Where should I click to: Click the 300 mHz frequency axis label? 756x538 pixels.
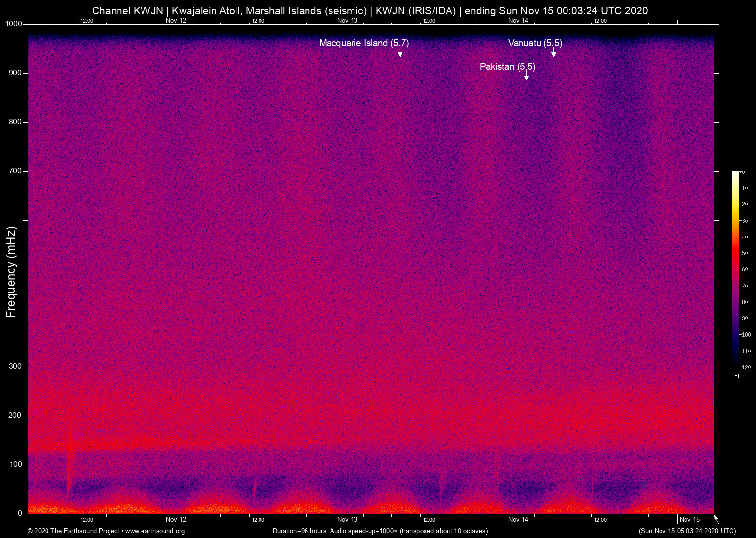[15, 367]
